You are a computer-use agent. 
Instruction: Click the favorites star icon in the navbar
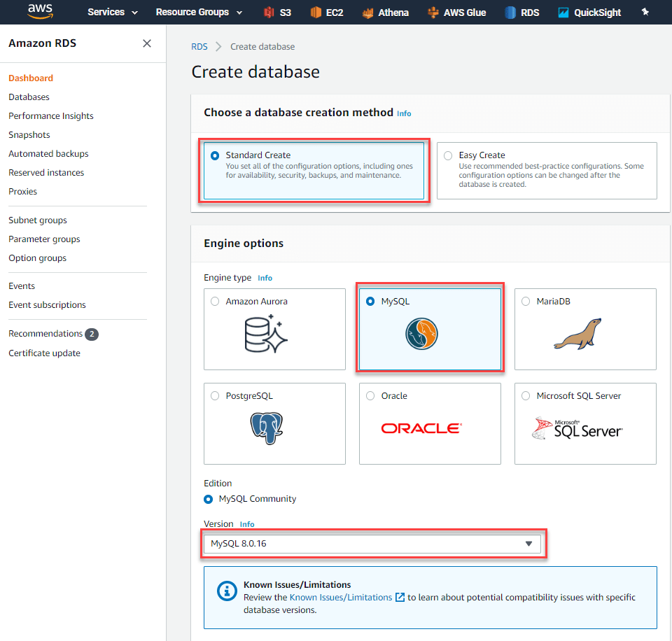click(x=645, y=11)
